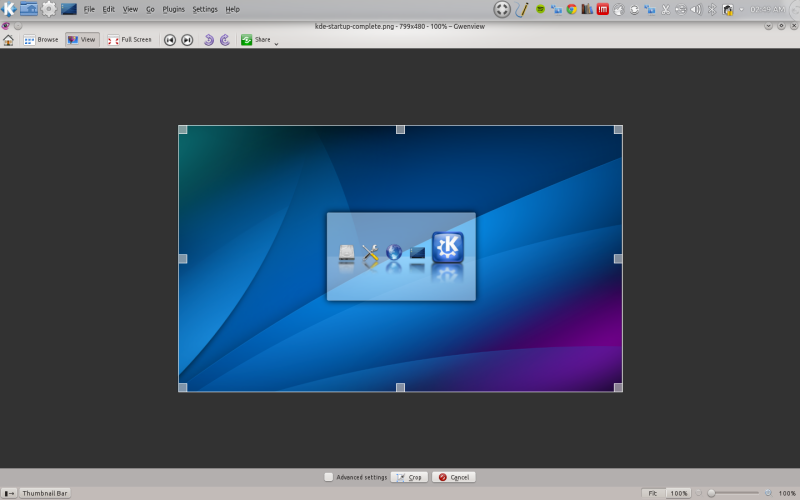Open the File menu
Viewport: 800px width, 500px height.
click(89, 9)
